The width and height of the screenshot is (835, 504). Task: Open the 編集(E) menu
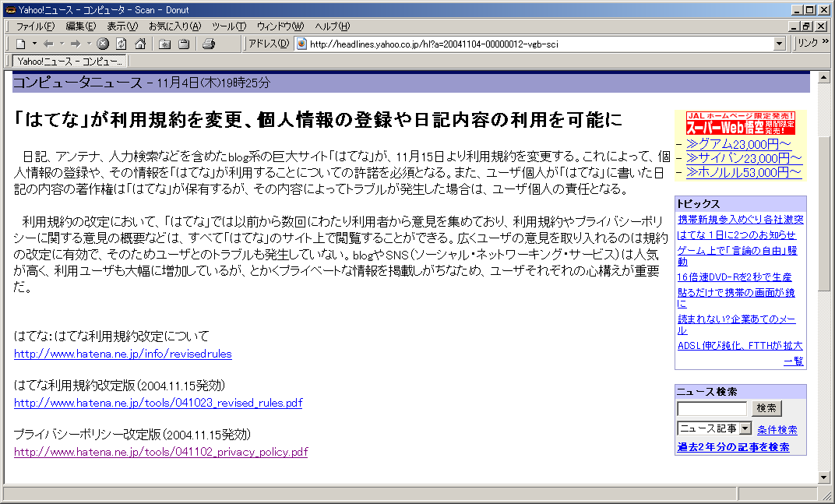point(81,26)
